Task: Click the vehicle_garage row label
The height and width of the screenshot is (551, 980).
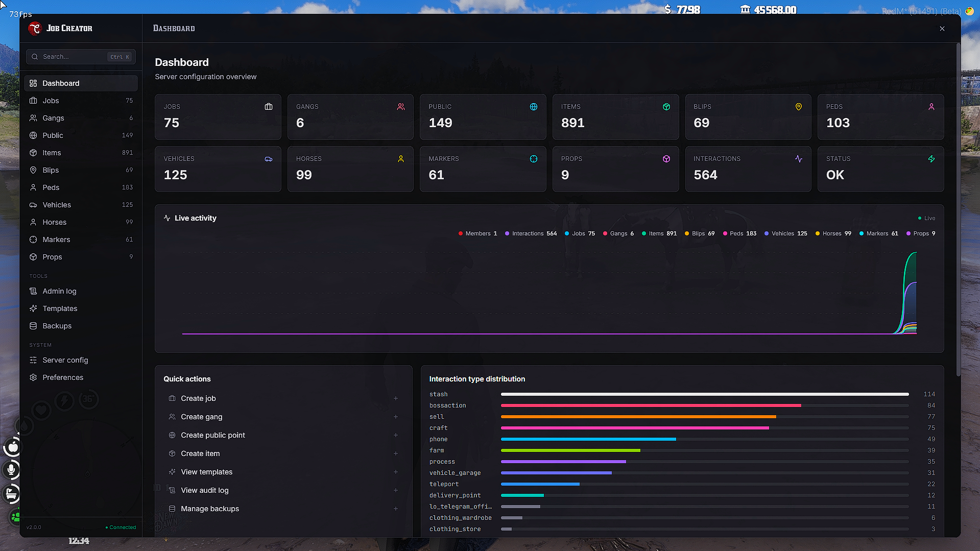Action: (x=455, y=473)
